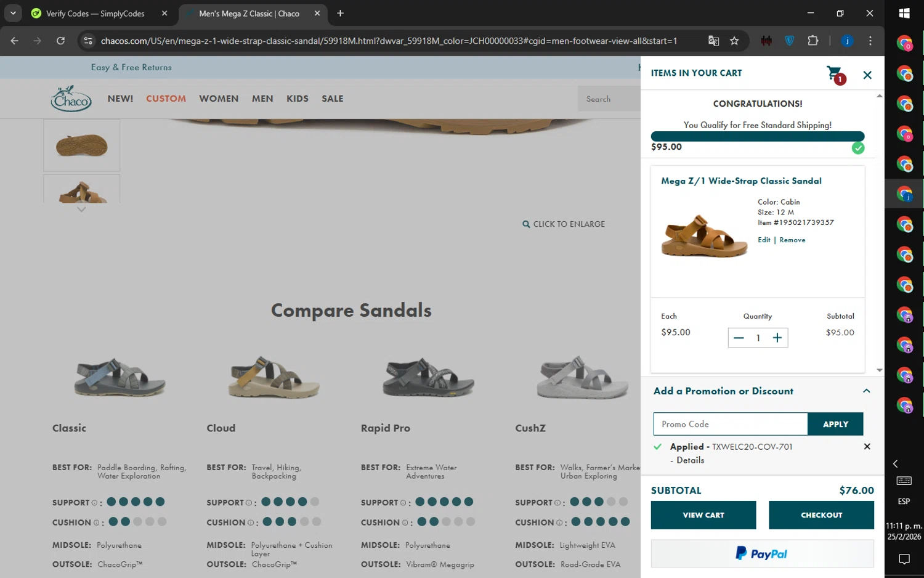Click the shield extension icon
924x578 pixels.
point(790,41)
